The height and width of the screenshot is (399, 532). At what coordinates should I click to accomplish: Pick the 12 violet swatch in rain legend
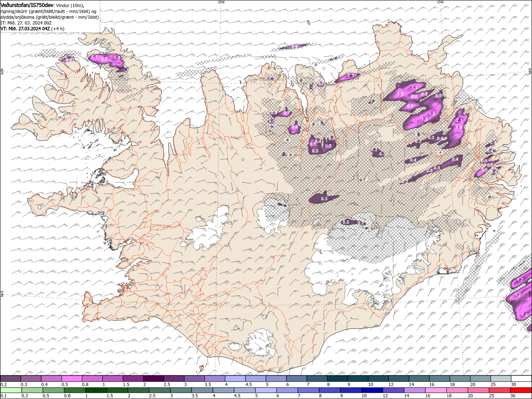(393, 390)
